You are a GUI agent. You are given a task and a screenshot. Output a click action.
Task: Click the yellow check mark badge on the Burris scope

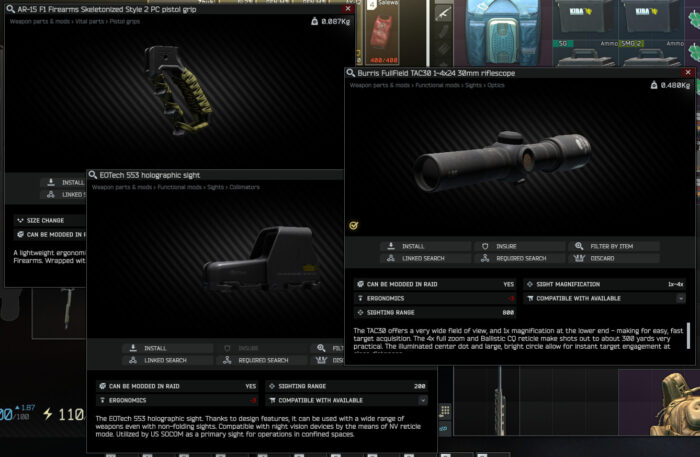click(354, 225)
